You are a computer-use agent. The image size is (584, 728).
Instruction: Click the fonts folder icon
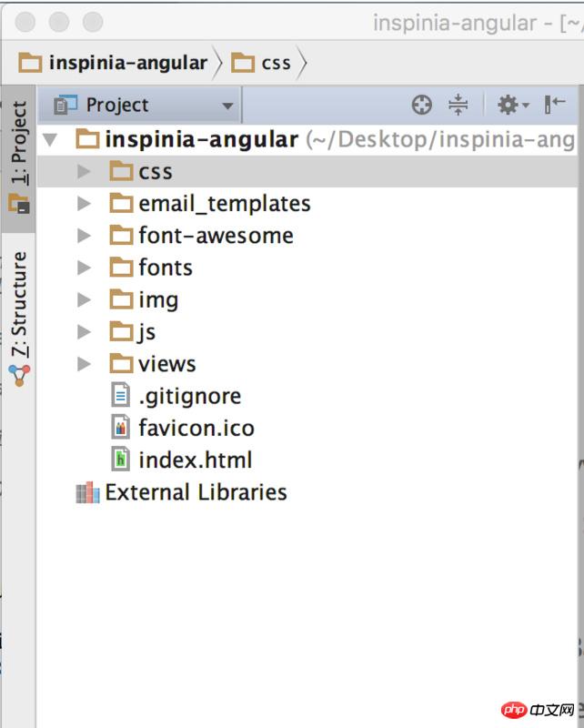click(x=122, y=267)
